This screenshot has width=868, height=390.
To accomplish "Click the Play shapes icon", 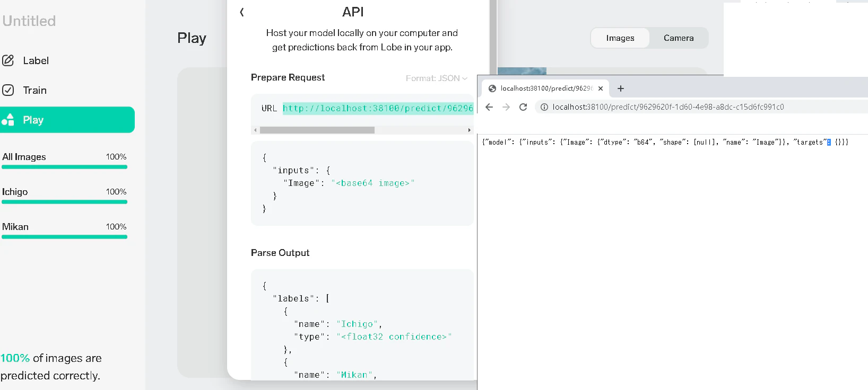I will 8,120.
